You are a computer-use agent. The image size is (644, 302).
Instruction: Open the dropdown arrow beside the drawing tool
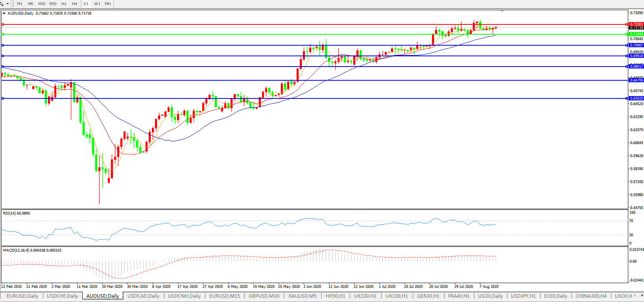[x=7, y=4]
